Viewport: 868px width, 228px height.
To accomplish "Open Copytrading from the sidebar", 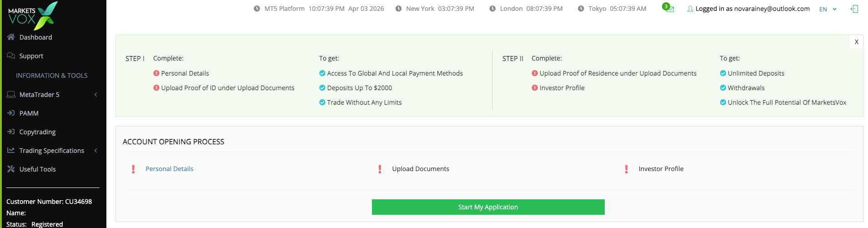I will point(37,132).
